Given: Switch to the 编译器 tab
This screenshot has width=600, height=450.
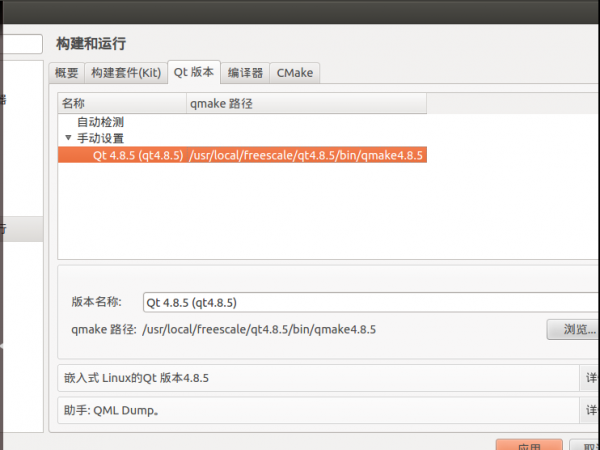Looking at the screenshot, I should click(x=245, y=73).
